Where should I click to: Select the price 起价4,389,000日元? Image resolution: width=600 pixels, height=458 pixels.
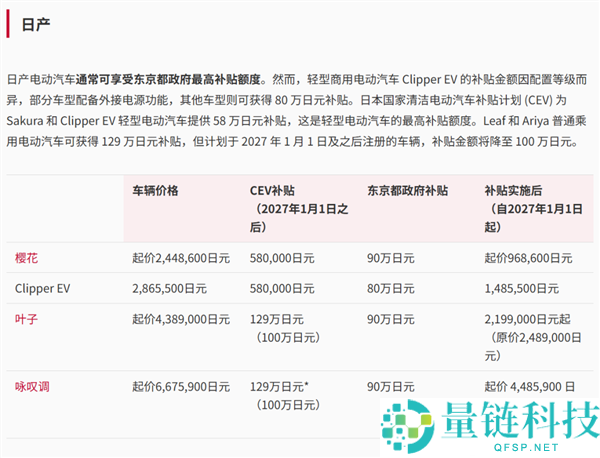(181, 319)
